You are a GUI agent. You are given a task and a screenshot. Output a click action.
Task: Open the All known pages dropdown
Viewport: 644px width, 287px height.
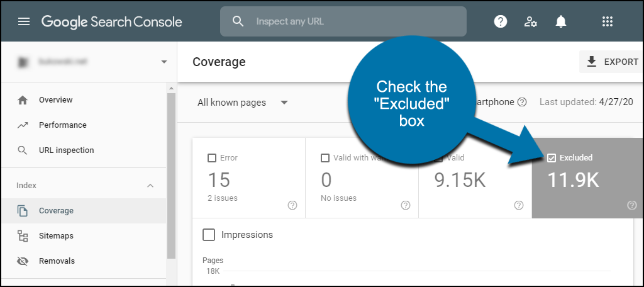(x=243, y=103)
